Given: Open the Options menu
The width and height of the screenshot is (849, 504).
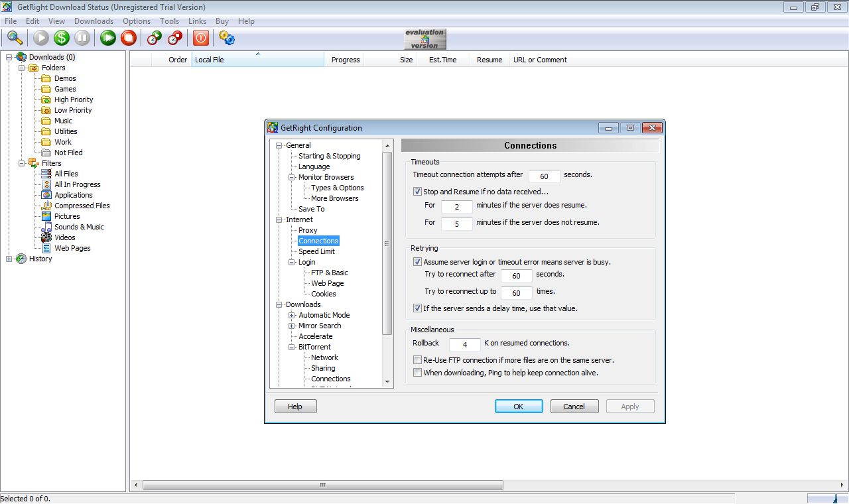Looking at the screenshot, I should tap(137, 21).
